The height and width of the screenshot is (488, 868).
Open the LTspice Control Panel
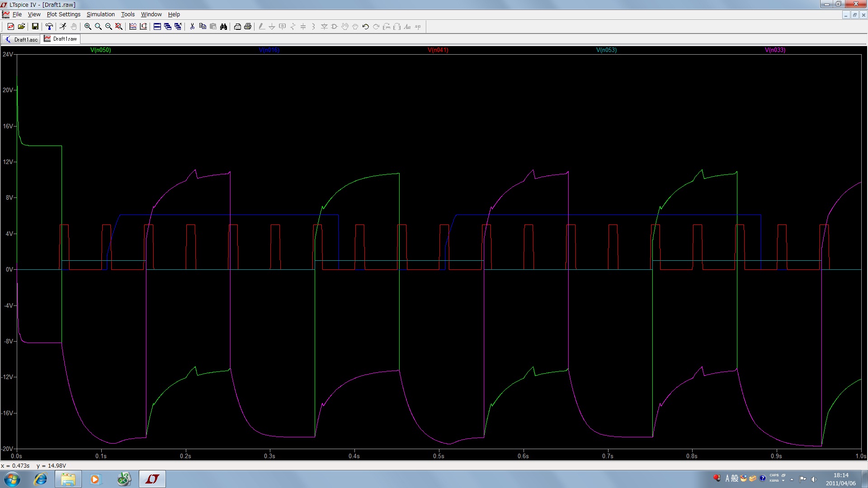pos(50,27)
